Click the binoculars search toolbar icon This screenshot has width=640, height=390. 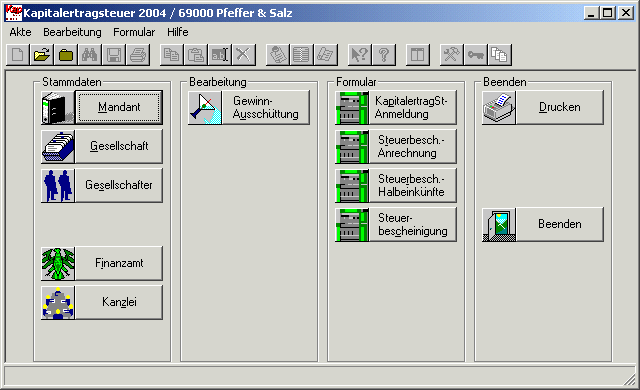point(89,55)
